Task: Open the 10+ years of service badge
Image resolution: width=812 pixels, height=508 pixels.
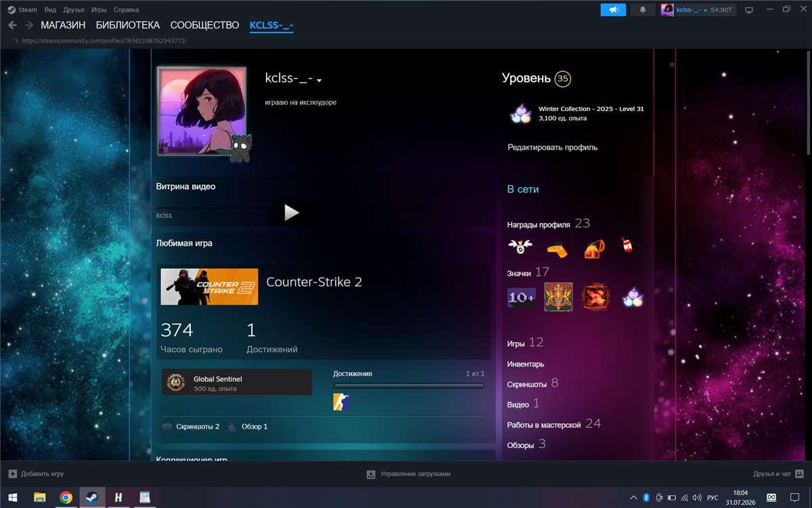Action: click(522, 297)
